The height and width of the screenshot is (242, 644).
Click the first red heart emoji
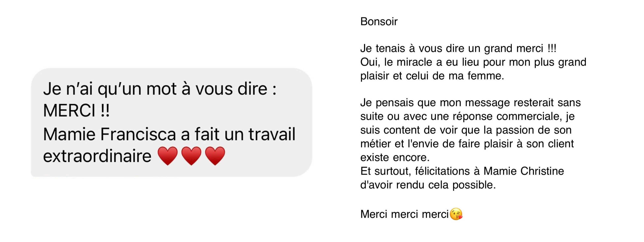[167, 156]
